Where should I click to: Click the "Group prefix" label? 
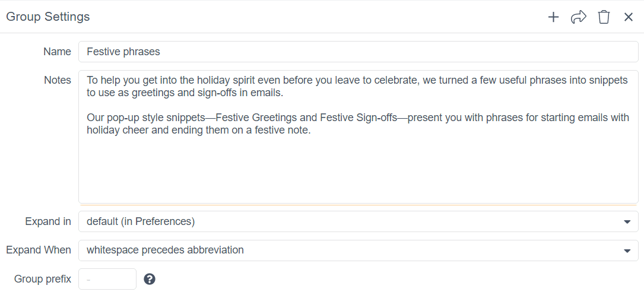(x=43, y=279)
